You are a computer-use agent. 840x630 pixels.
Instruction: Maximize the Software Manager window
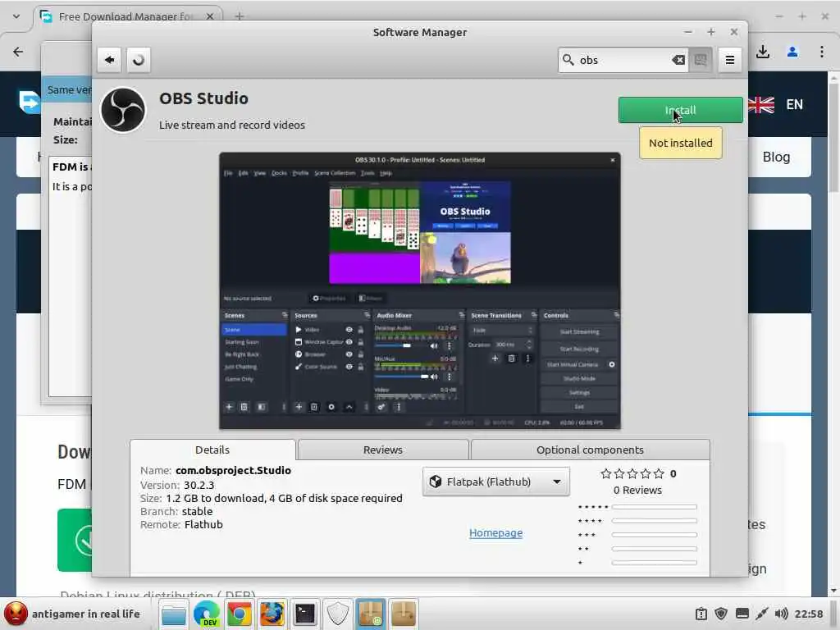tap(711, 32)
